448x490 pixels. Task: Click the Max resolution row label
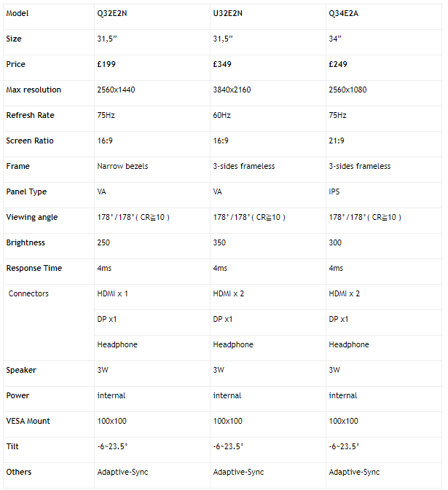coord(34,90)
